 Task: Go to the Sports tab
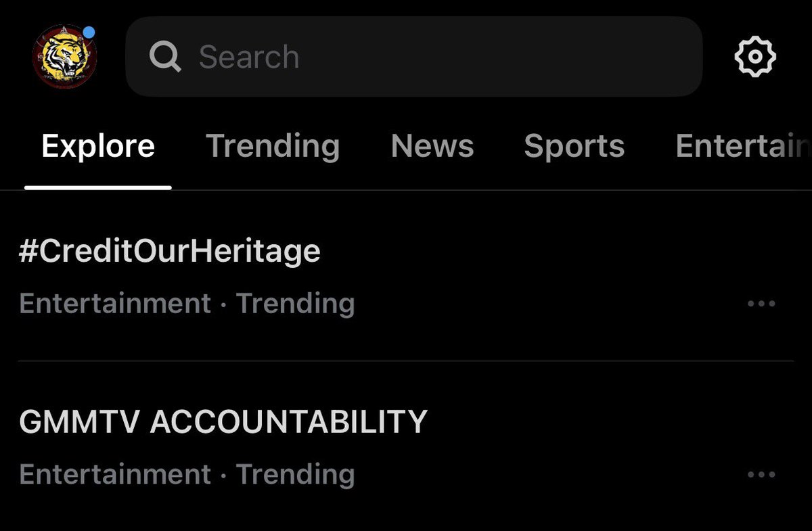[574, 147]
